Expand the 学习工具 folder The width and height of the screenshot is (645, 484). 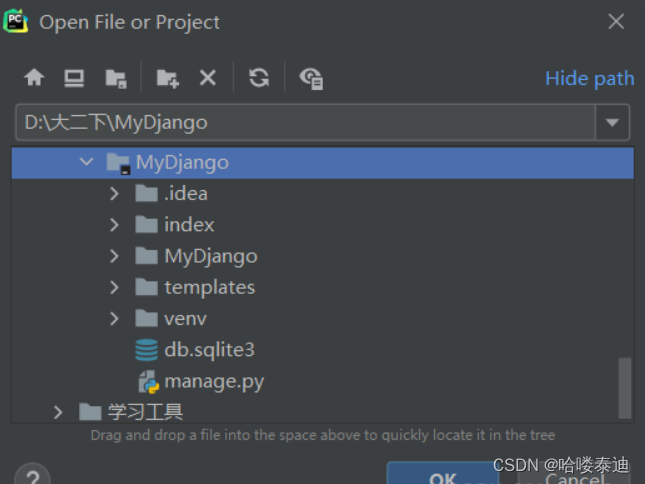[58, 411]
